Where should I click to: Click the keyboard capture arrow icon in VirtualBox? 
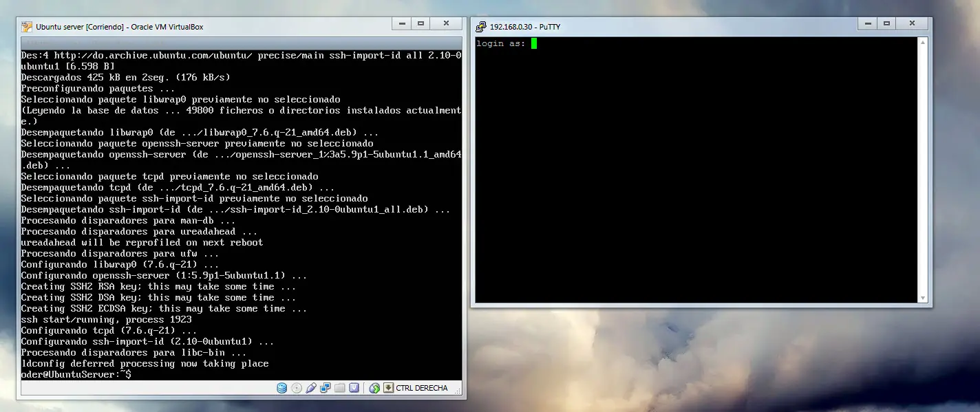[x=388, y=388]
